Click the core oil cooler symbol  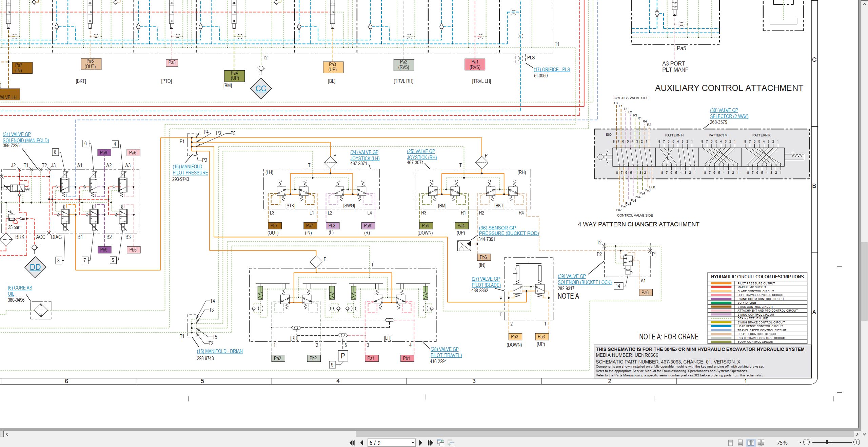41,310
